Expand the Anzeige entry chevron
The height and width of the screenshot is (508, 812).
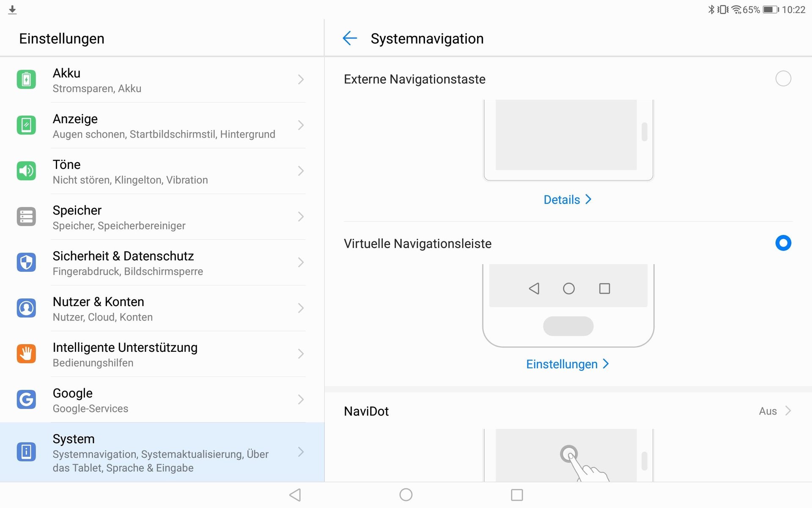click(x=301, y=125)
